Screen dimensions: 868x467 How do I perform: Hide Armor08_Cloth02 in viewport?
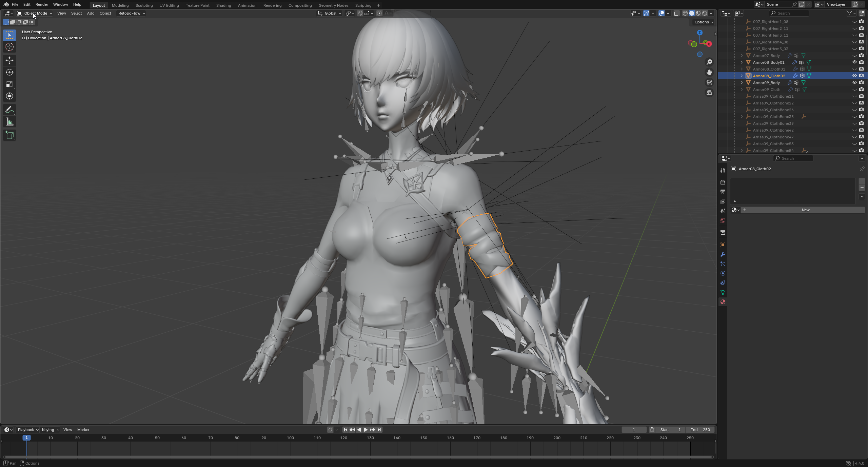(x=854, y=76)
